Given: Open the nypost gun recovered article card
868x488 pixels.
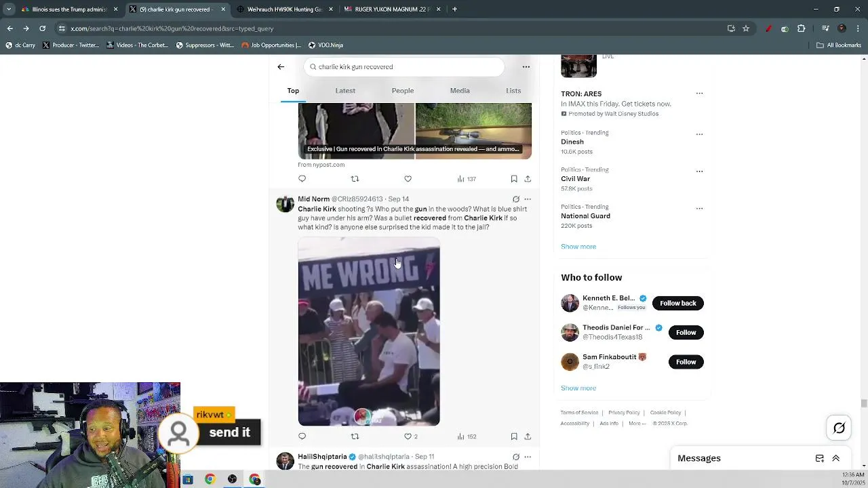Looking at the screenshot, I should click(414, 131).
